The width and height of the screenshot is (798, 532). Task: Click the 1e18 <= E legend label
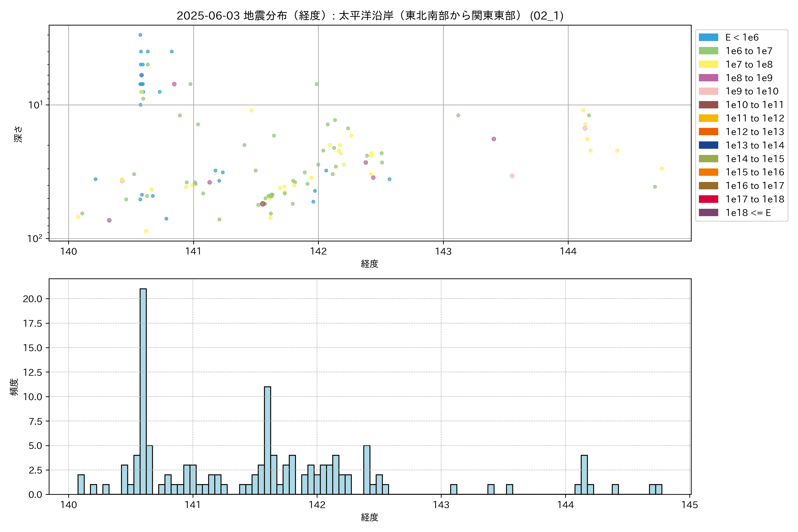pyautogui.click(x=748, y=213)
